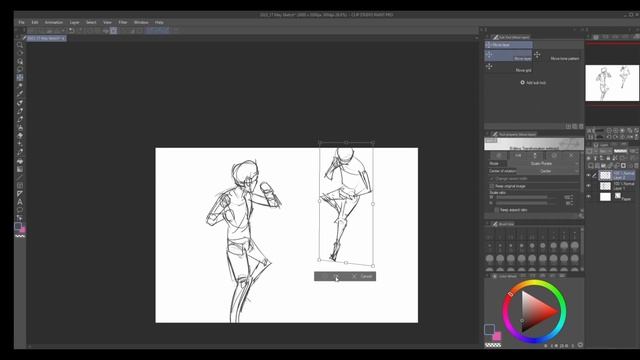
Task: Select the Zoom magnifier tool
Action: point(20,45)
